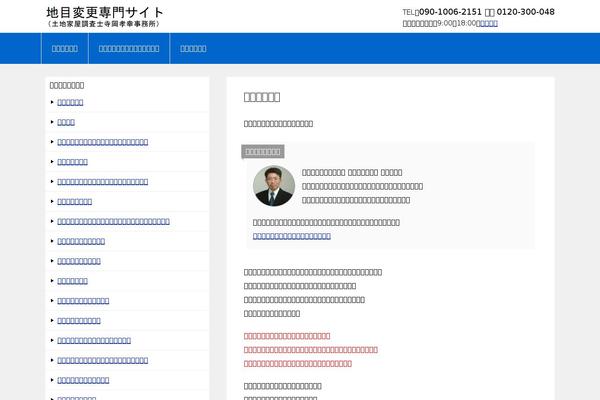Click the gray label tag above profile photo

coord(264,151)
